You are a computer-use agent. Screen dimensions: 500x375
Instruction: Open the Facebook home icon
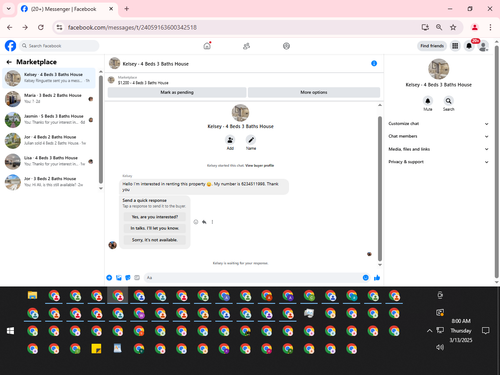(207, 46)
